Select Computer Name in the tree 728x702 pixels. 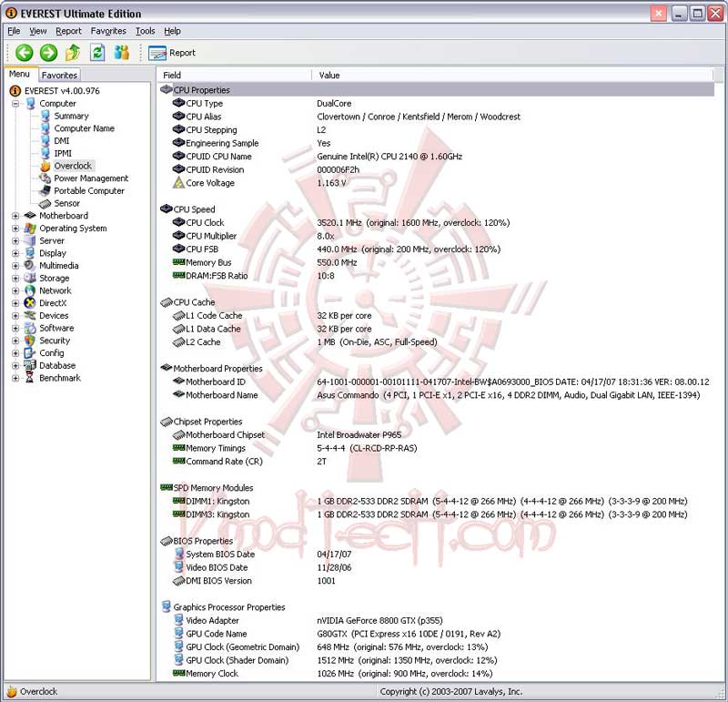point(84,128)
